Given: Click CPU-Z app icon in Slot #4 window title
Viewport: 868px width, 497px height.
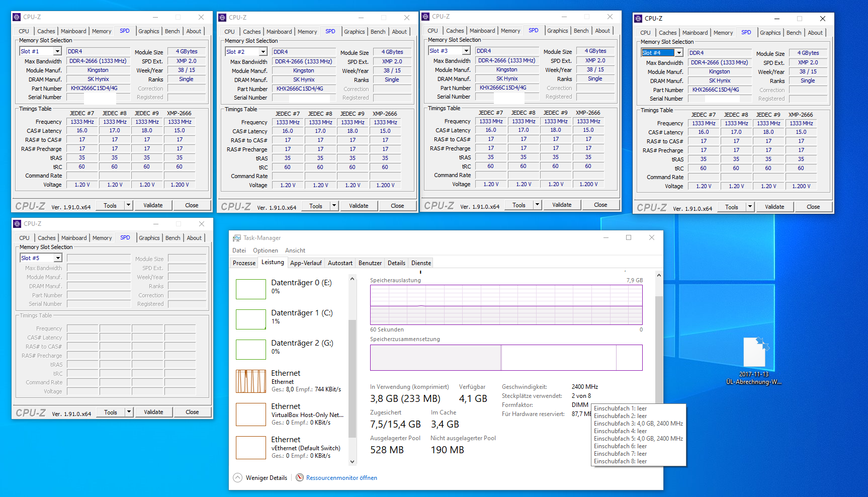Looking at the screenshot, I should click(x=639, y=19).
